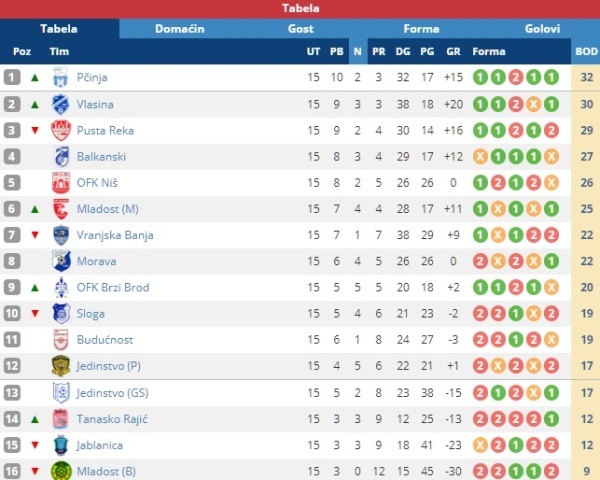This screenshot has width=600, height=480.
Task: Switch to the Domaćin tab
Action: pyautogui.click(x=180, y=29)
